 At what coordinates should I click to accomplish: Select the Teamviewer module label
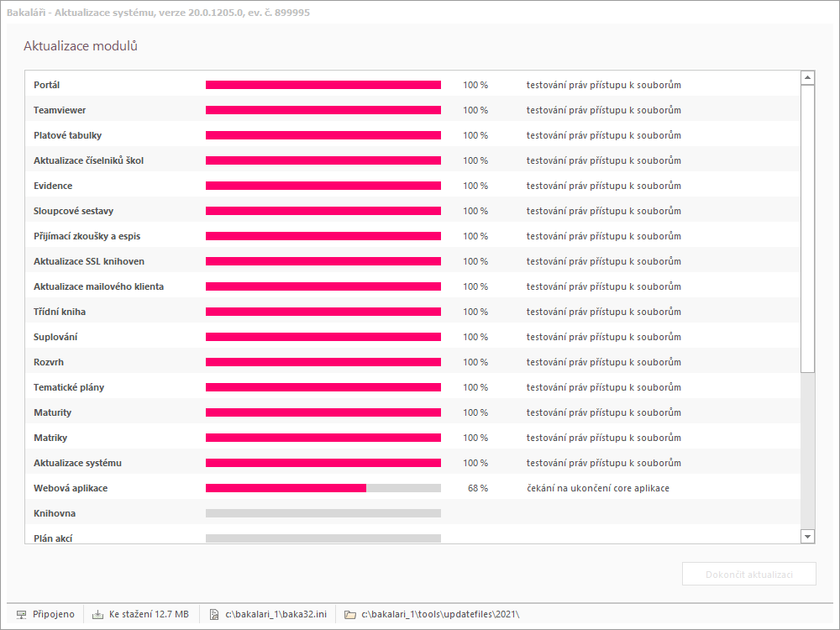click(59, 110)
